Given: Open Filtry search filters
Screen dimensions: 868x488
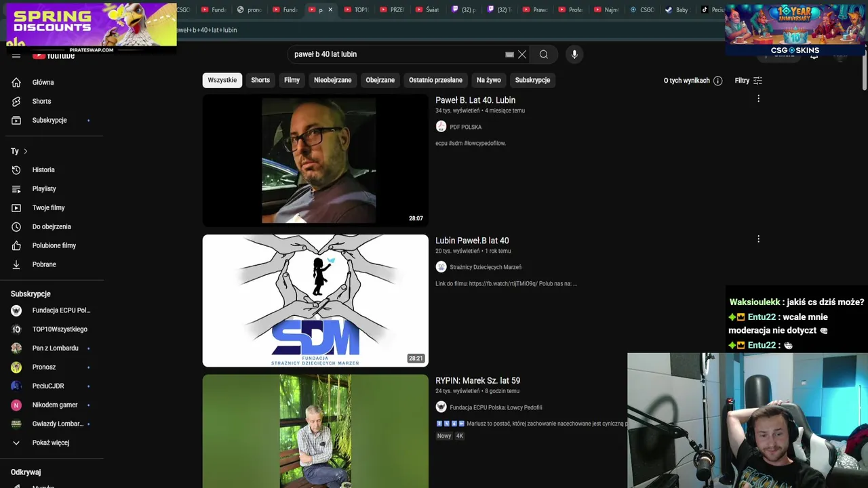Looking at the screenshot, I should coord(749,81).
